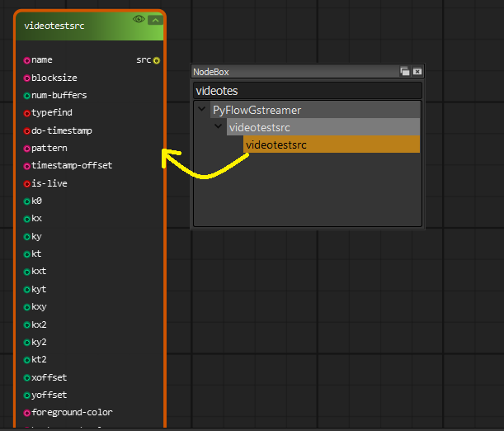Toggle the eye icon on videotestsrc node
Image resolution: width=504 pixels, height=431 pixels.
pos(139,19)
